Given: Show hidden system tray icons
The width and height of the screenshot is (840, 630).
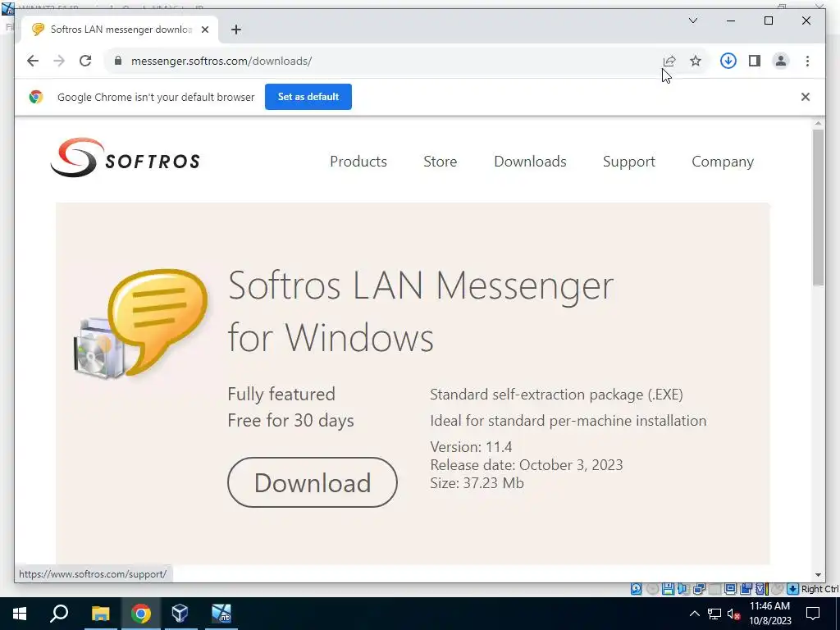Looking at the screenshot, I should [x=694, y=614].
